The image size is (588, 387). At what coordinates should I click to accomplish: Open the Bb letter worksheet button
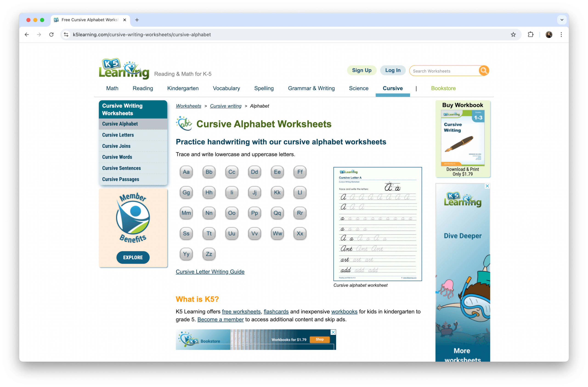[x=209, y=172]
